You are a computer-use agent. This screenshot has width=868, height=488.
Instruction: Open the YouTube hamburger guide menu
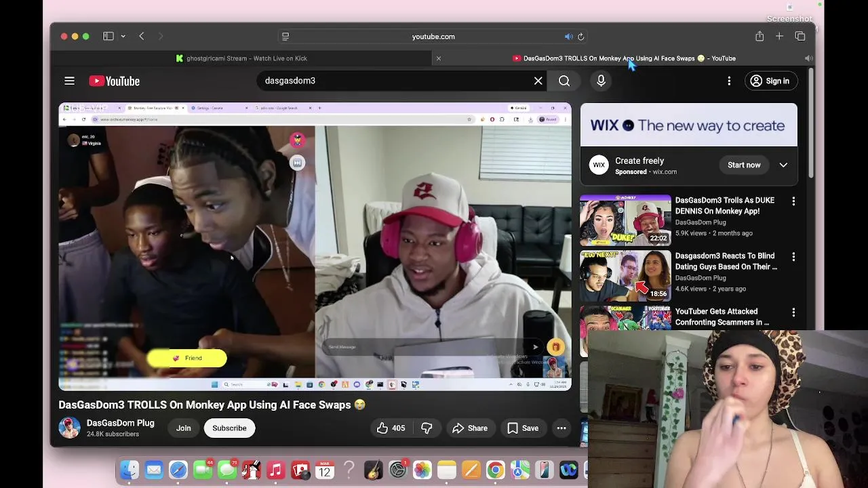tap(69, 81)
